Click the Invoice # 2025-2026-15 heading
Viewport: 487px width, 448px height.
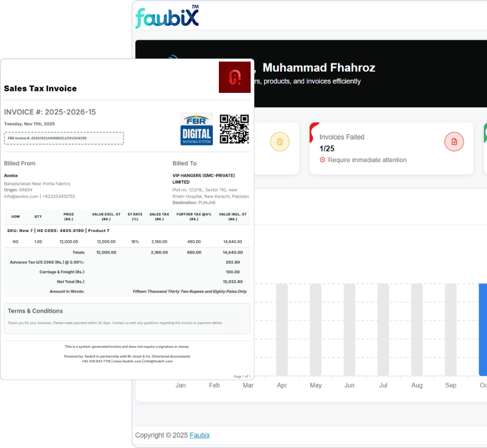tap(50, 112)
